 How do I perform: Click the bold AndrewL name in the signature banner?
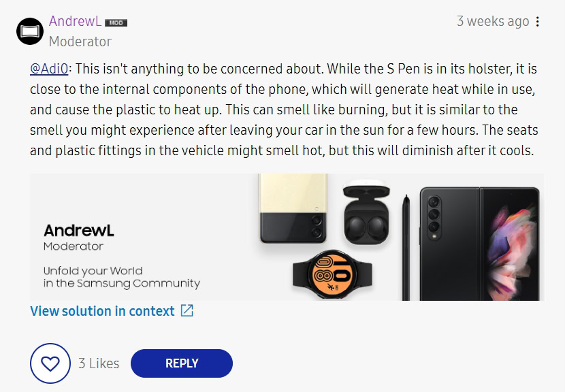(77, 230)
